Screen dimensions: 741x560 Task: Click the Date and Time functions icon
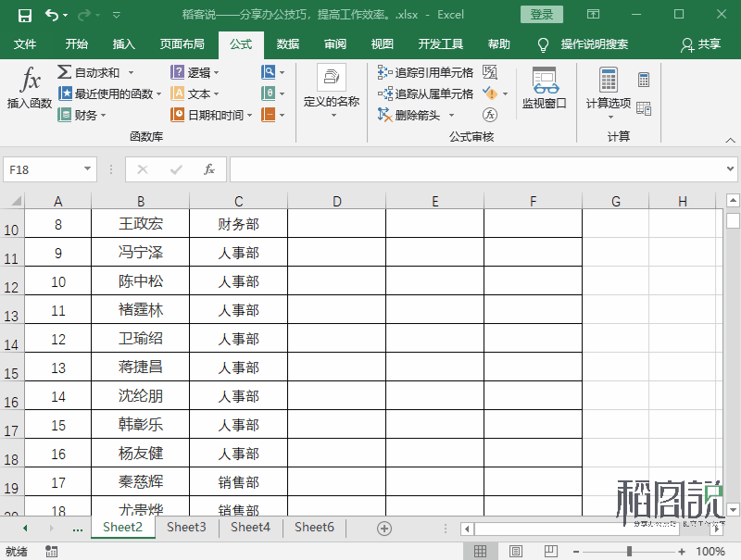(x=177, y=115)
